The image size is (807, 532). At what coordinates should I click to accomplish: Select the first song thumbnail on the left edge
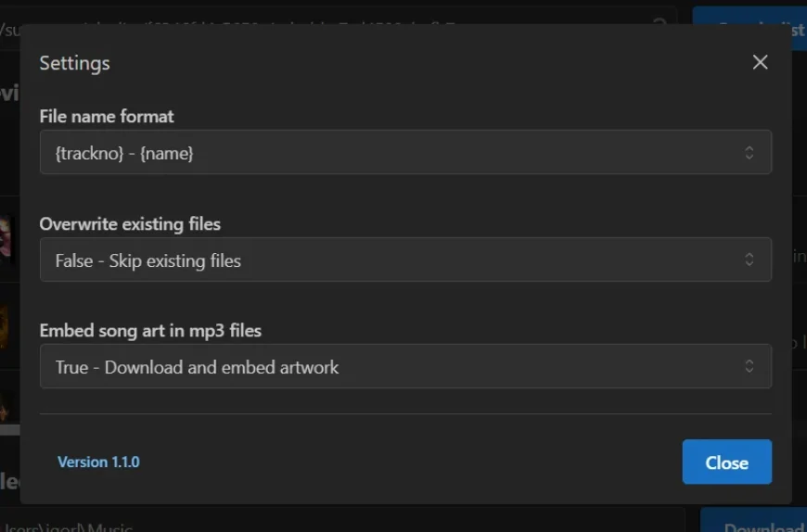(x=6, y=239)
